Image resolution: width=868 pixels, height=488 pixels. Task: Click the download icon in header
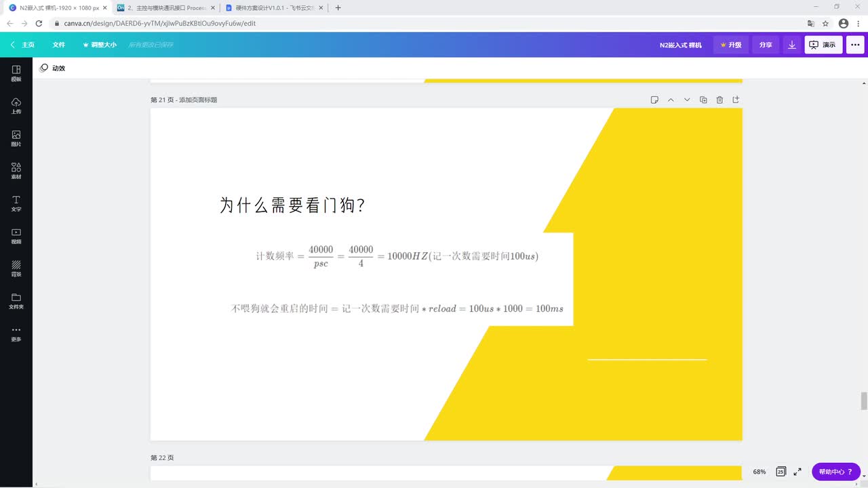pyautogui.click(x=791, y=45)
